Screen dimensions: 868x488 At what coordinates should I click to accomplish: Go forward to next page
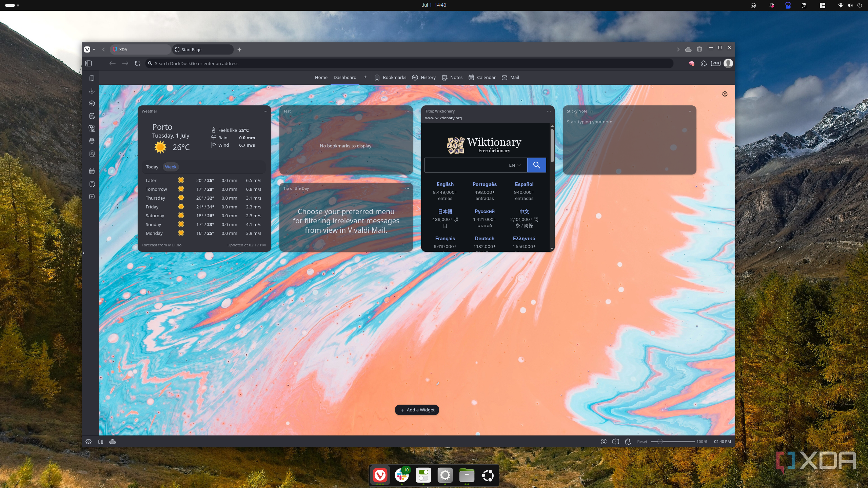pos(125,63)
